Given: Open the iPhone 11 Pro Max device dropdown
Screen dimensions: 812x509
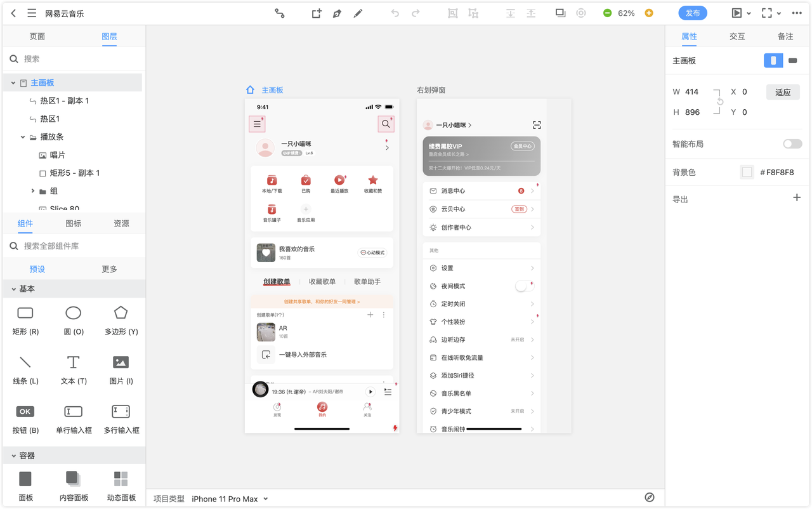Looking at the screenshot, I should [230, 499].
